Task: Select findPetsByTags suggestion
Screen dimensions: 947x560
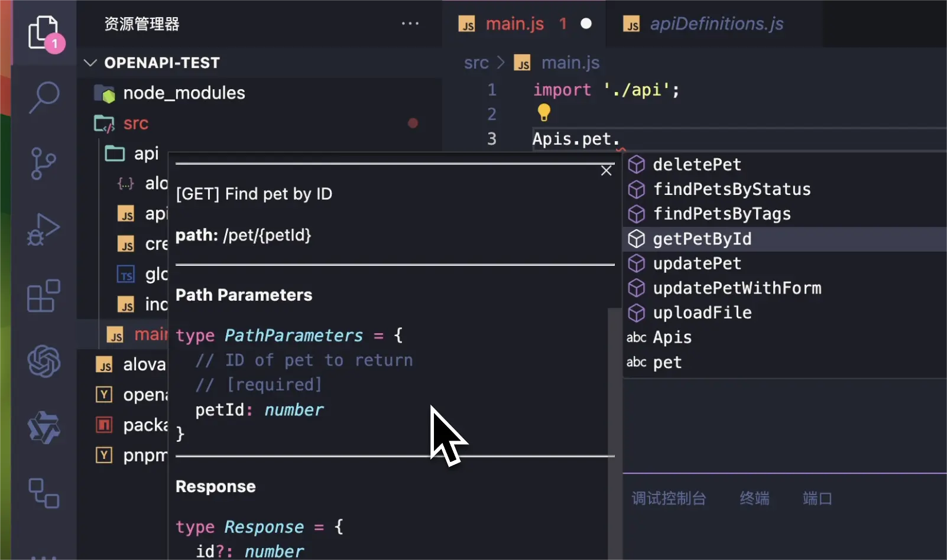Action: pos(785,214)
